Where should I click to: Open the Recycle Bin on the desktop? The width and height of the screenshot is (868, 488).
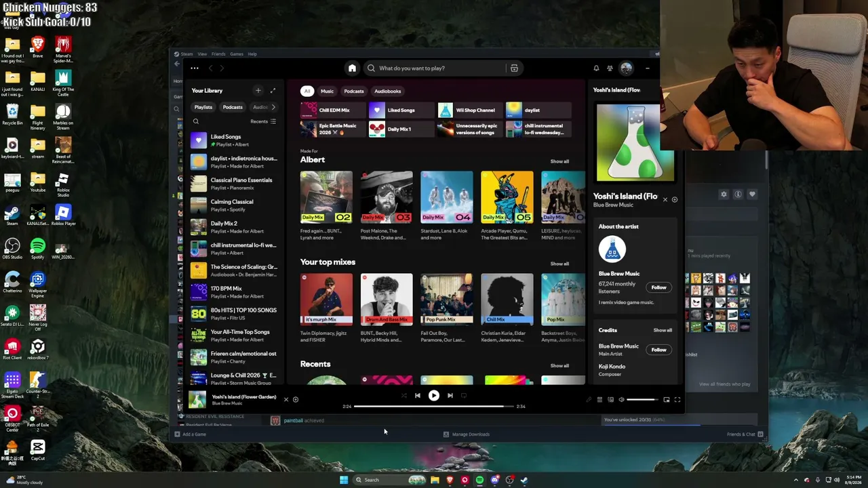click(x=12, y=114)
